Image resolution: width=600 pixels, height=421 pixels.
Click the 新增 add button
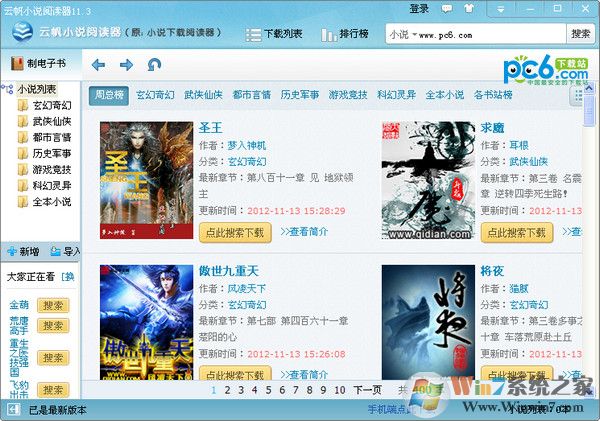point(23,251)
